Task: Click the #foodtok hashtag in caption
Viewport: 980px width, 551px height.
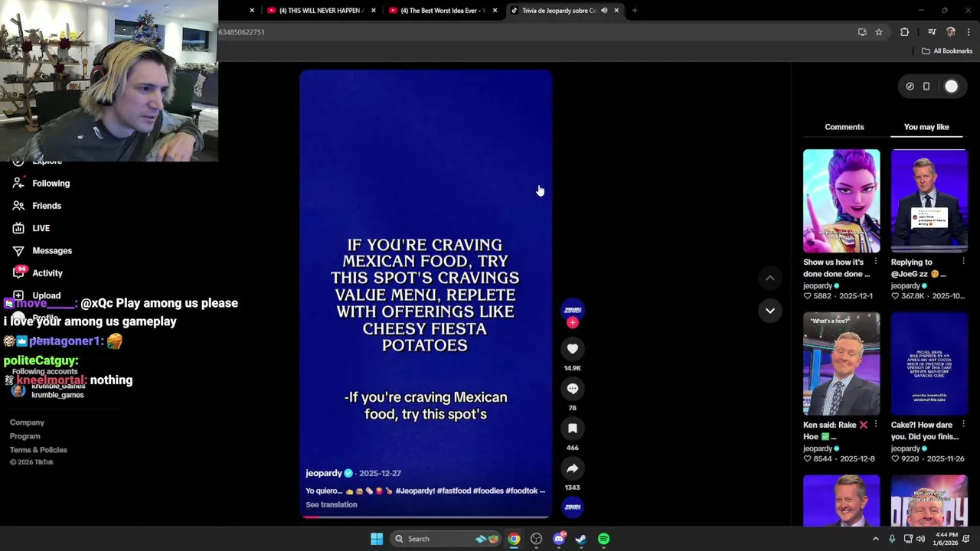Action: (x=521, y=491)
